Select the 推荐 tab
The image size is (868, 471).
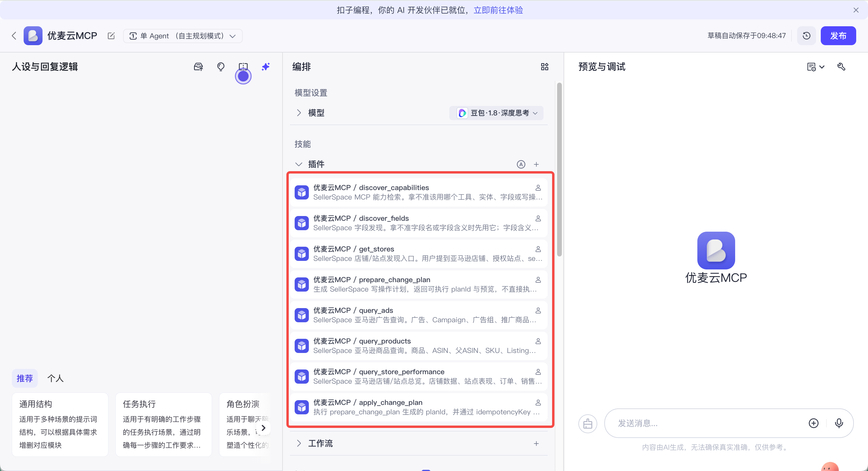pyautogui.click(x=25, y=378)
